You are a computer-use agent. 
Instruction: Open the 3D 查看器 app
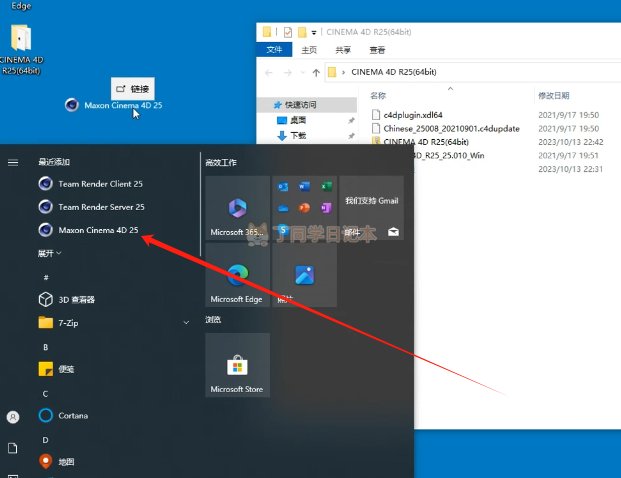click(x=75, y=299)
